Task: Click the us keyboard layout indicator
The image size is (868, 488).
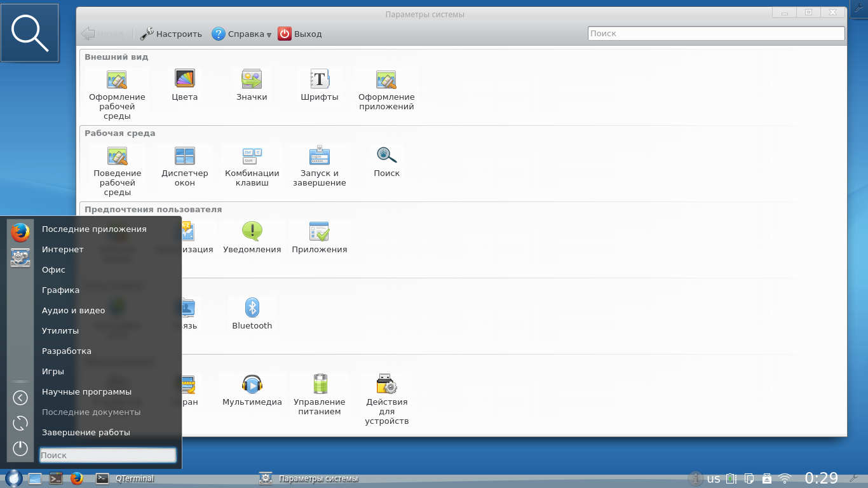Action: pyautogui.click(x=714, y=478)
